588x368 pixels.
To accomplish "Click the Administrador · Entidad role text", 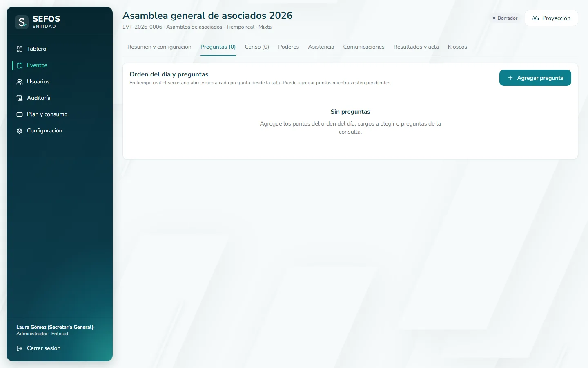I will coord(42,334).
